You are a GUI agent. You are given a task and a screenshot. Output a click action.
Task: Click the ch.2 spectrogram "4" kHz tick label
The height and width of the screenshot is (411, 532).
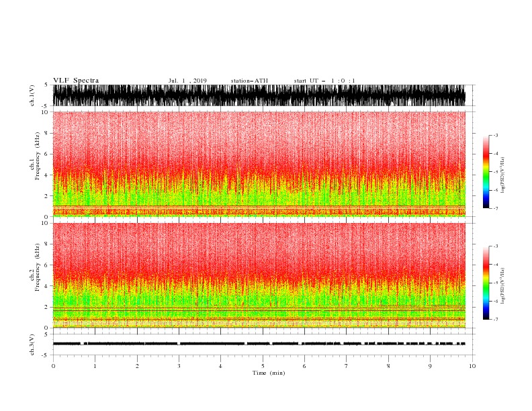(46, 286)
